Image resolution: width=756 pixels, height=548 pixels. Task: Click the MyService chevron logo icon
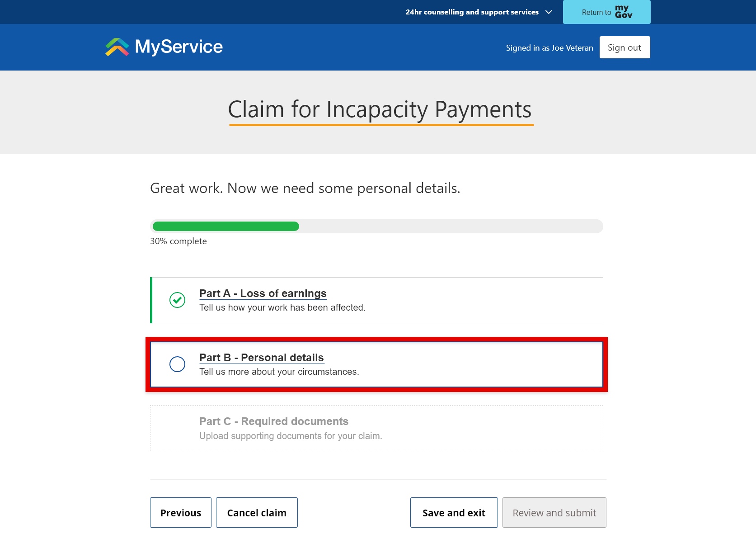coord(117,47)
